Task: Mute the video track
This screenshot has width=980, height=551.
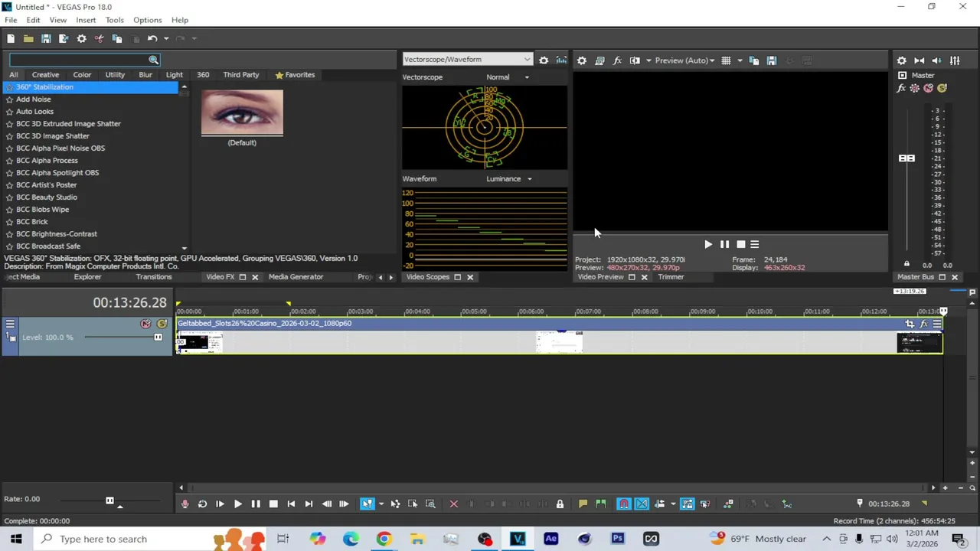Action: (145, 324)
